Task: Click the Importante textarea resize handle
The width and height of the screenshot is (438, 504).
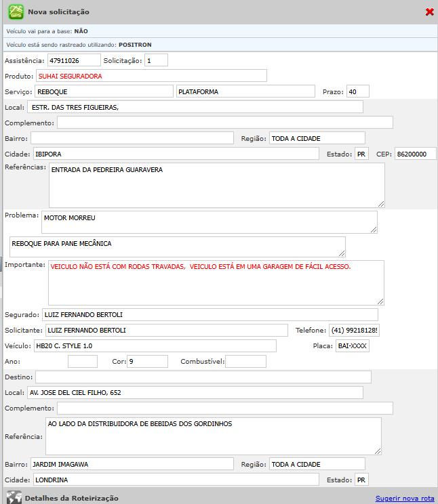Action: pos(380,301)
